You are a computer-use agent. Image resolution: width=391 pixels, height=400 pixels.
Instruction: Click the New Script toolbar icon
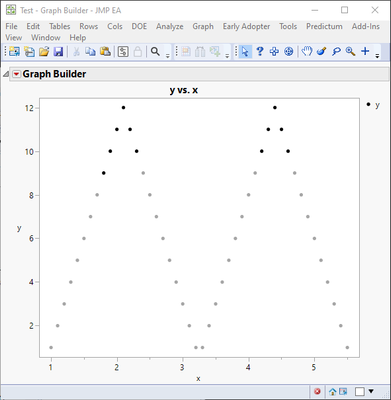29,52
